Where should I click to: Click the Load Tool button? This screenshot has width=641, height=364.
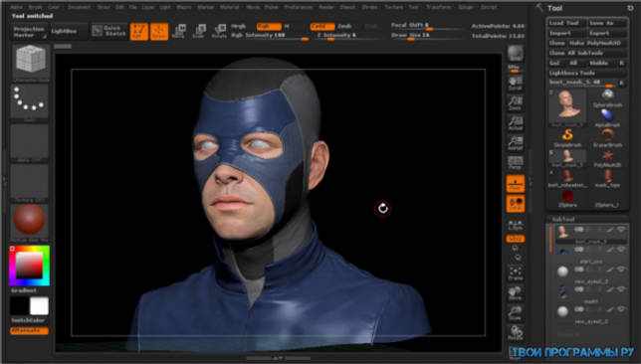[x=567, y=23]
